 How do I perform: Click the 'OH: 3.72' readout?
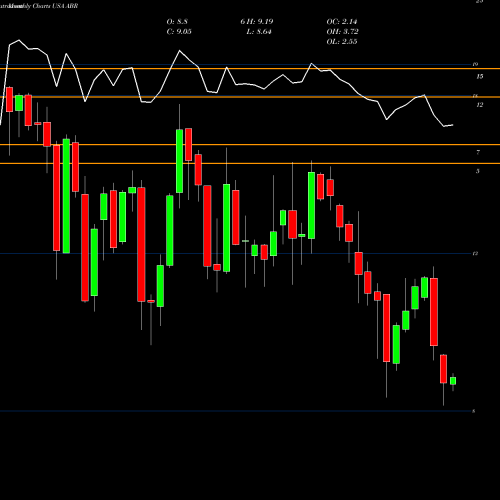click(x=342, y=32)
